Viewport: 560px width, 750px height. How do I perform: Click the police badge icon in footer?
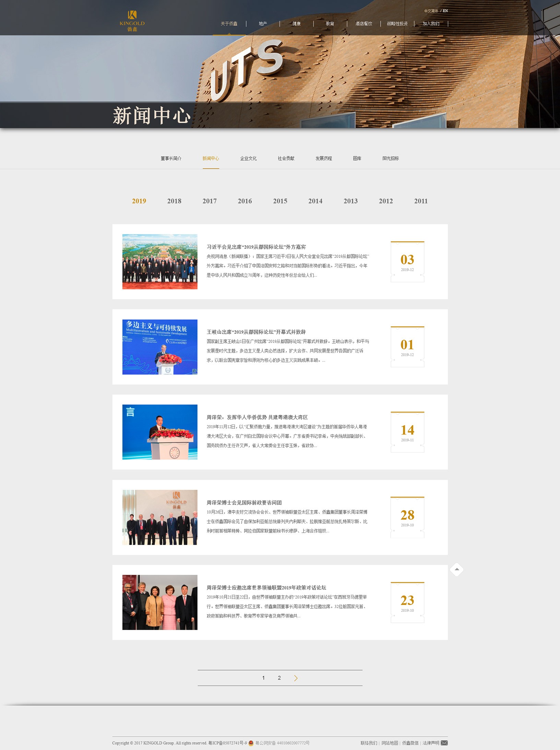pyautogui.click(x=251, y=743)
